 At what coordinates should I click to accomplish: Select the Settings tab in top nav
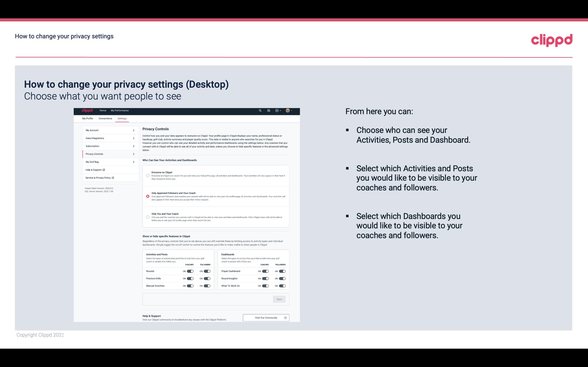(x=122, y=118)
